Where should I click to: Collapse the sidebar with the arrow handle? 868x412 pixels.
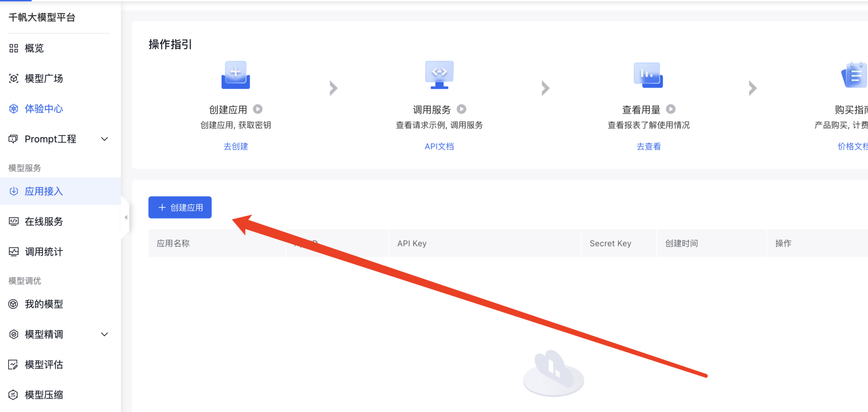pos(126,217)
